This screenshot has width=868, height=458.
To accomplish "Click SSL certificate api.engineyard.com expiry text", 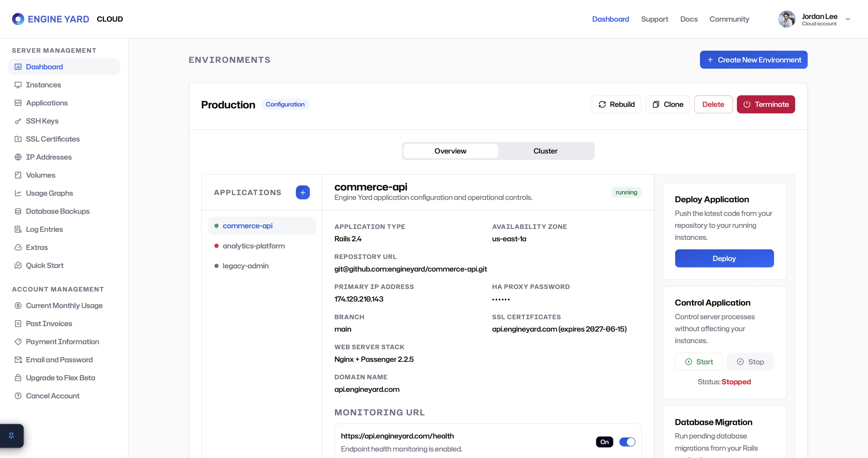I will [559, 329].
